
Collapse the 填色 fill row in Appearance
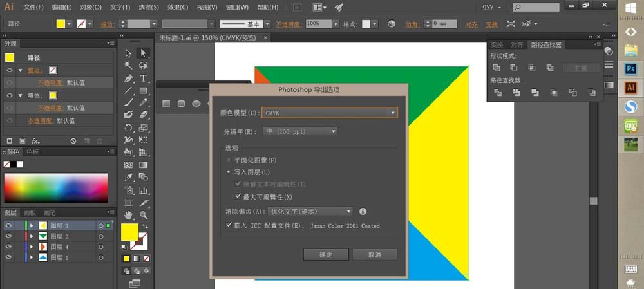point(21,95)
